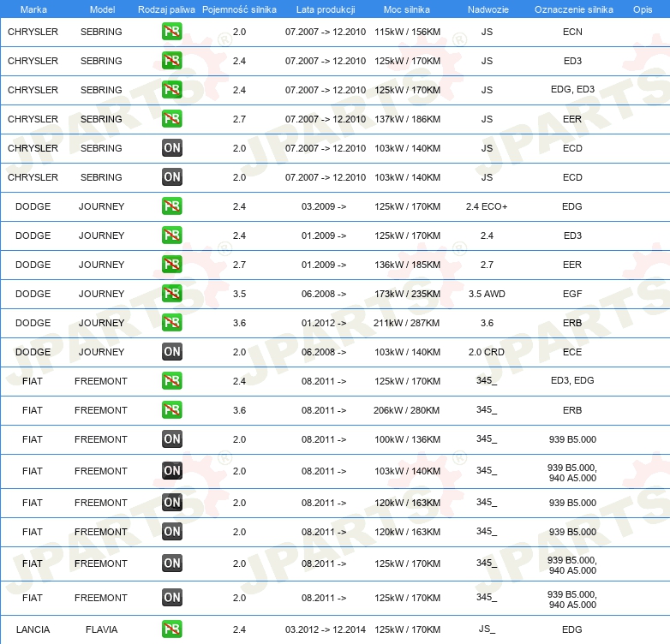Select the FLAVIA model cell
Screen dimensions: 670x644
click(101, 629)
